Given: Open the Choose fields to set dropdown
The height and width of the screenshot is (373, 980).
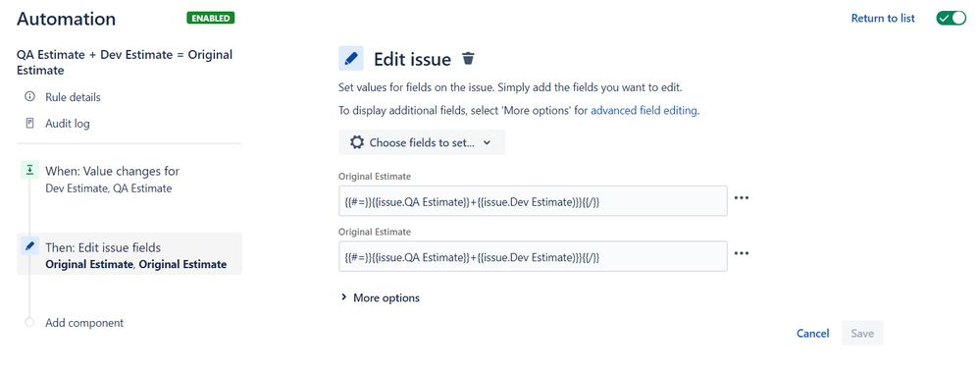Looking at the screenshot, I should [x=422, y=142].
